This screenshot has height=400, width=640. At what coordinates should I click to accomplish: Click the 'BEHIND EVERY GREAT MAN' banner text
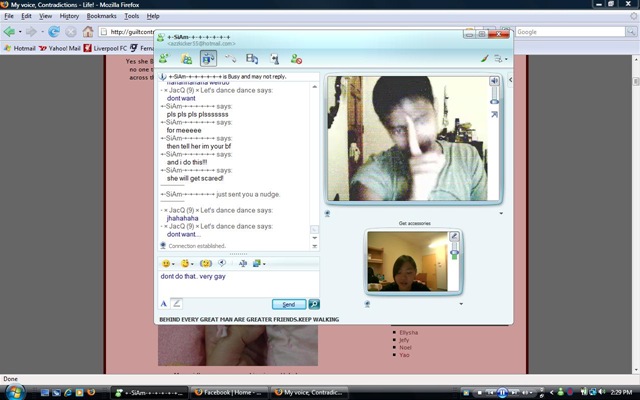[249, 320]
